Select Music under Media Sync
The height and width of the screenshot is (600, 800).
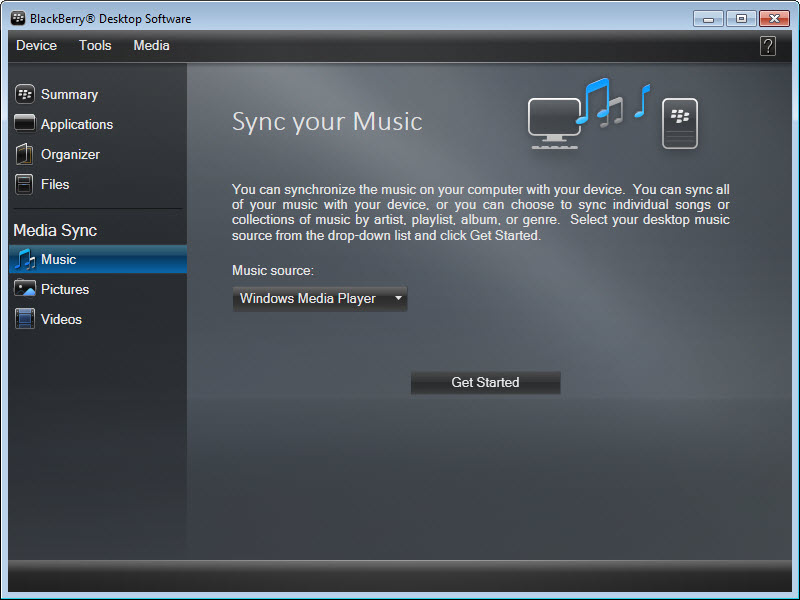[x=98, y=259]
